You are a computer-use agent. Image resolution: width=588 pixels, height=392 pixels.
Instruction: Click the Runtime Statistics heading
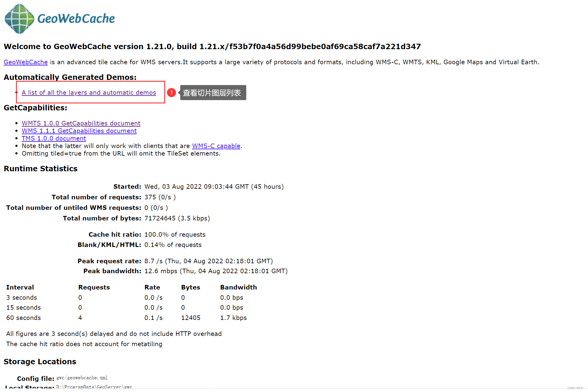pos(41,169)
